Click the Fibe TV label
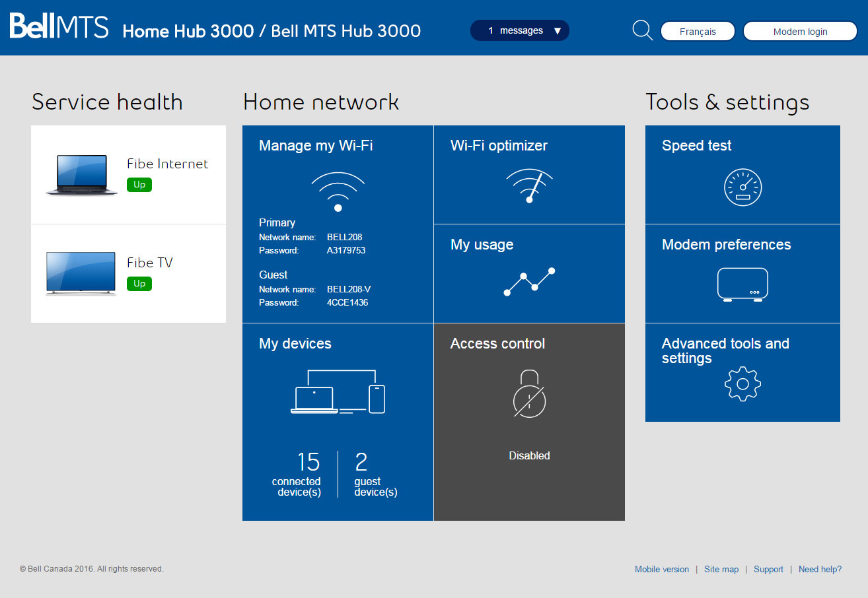The height and width of the screenshot is (598, 868). click(149, 263)
